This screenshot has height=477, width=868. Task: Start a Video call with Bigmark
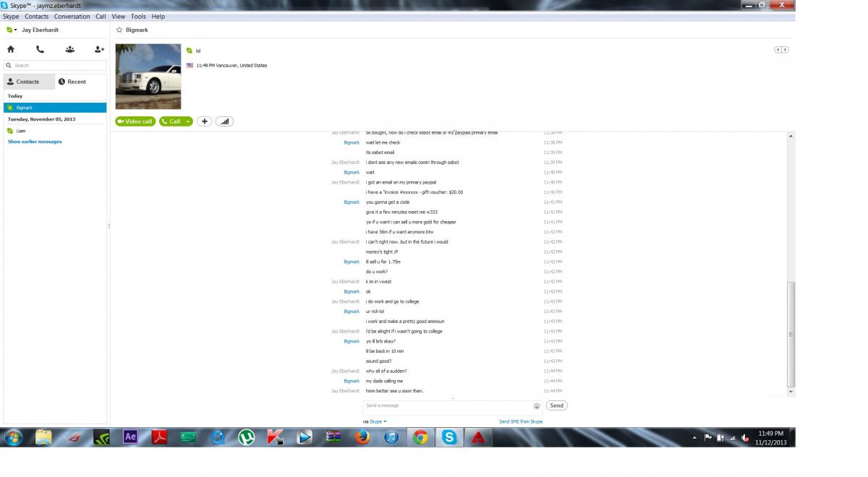pos(135,121)
